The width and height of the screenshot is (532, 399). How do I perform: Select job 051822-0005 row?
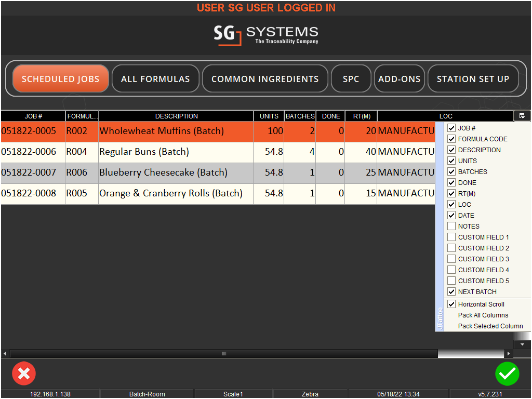pos(218,131)
